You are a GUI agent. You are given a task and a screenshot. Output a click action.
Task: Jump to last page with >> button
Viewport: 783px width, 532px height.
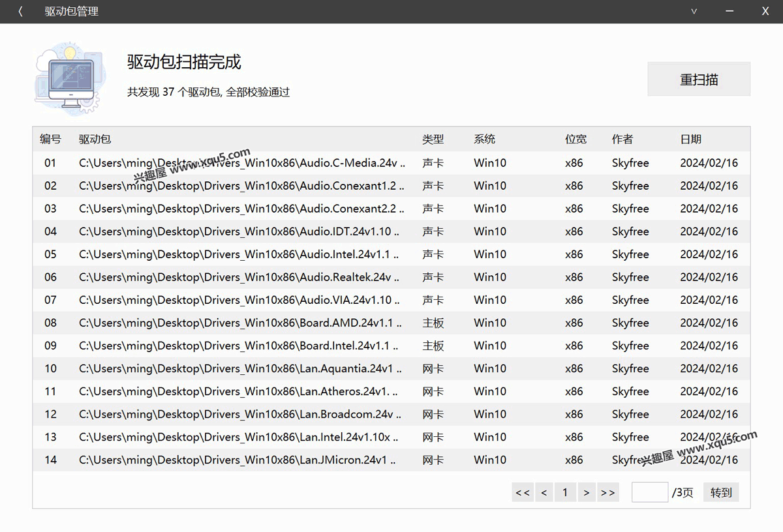pyautogui.click(x=607, y=492)
